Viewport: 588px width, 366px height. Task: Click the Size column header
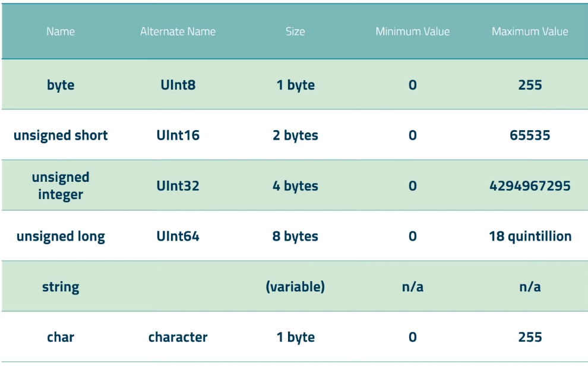coord(295,32)
